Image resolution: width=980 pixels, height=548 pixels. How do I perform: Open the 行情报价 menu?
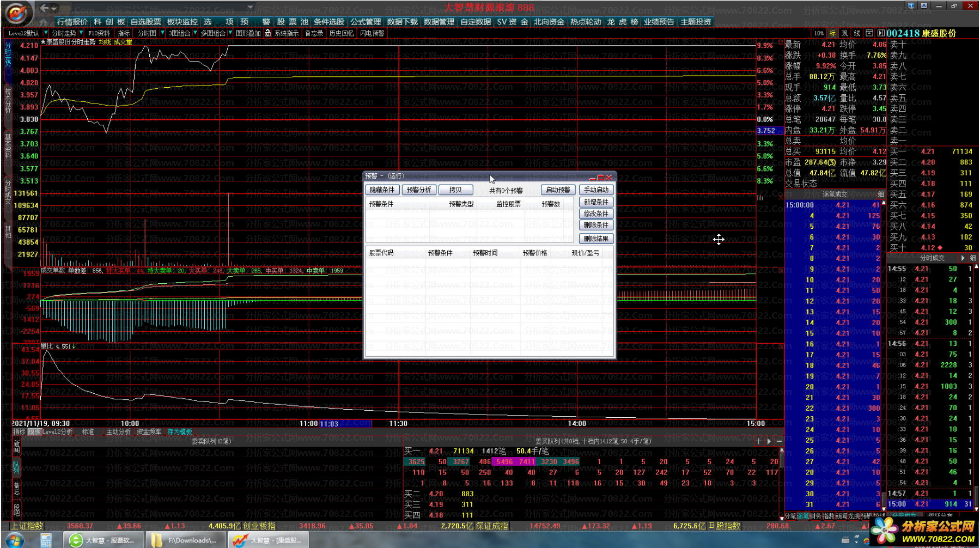[x=72, y=22]
